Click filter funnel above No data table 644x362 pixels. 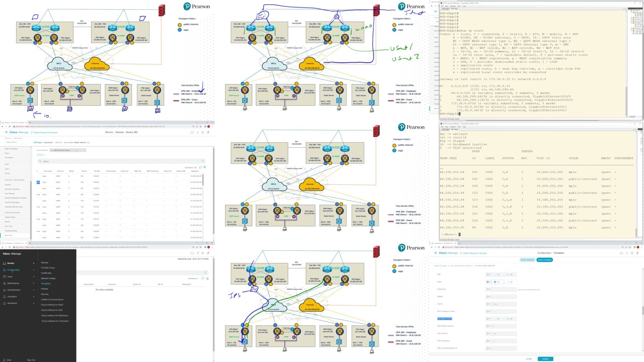tap(205, 272)
